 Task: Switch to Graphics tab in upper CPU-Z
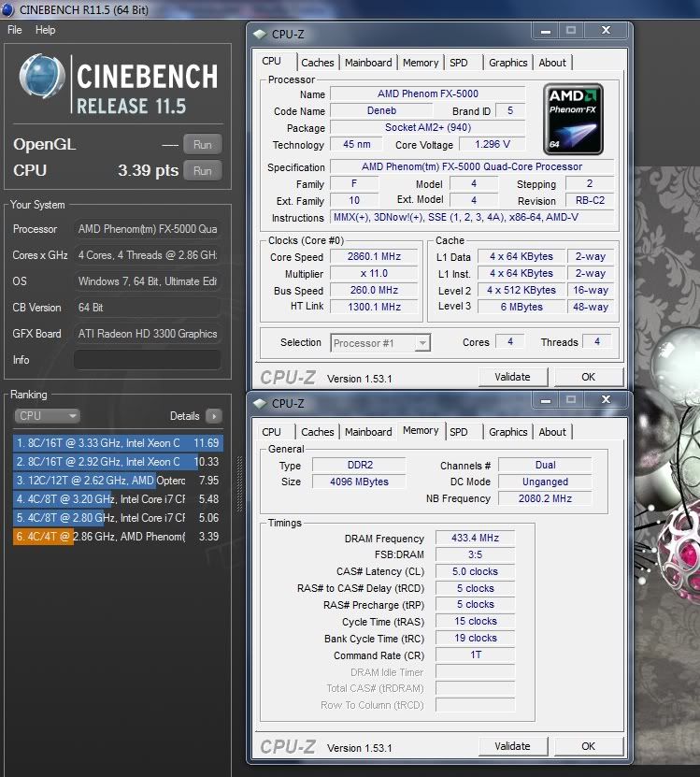click(x=507, y=63)
